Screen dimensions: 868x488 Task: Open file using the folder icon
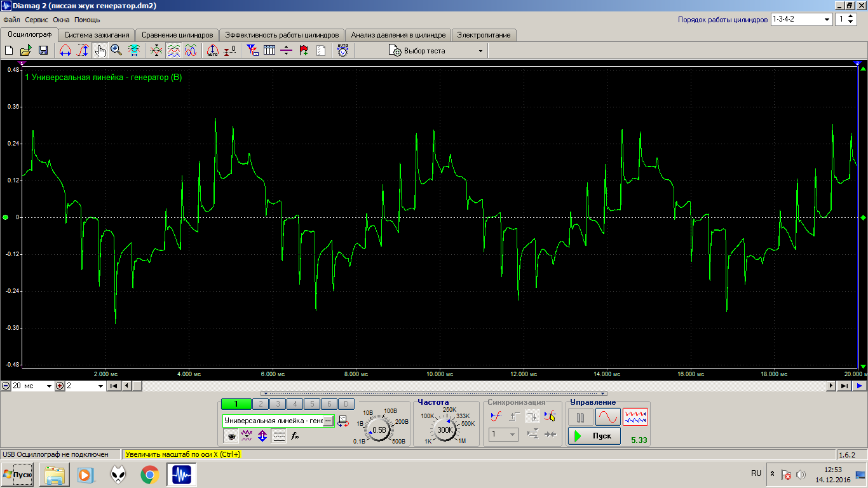click(25, 50)
